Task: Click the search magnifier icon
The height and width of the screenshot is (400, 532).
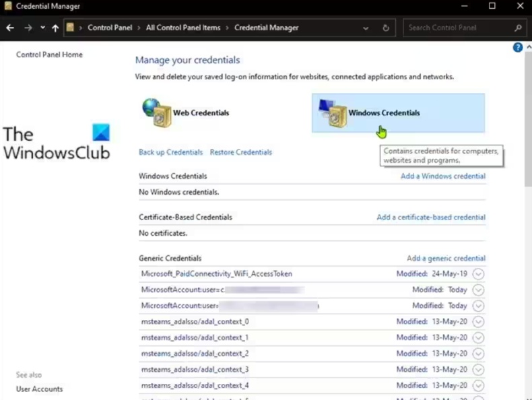Action: pyautogui.click(x=518, y=28)
